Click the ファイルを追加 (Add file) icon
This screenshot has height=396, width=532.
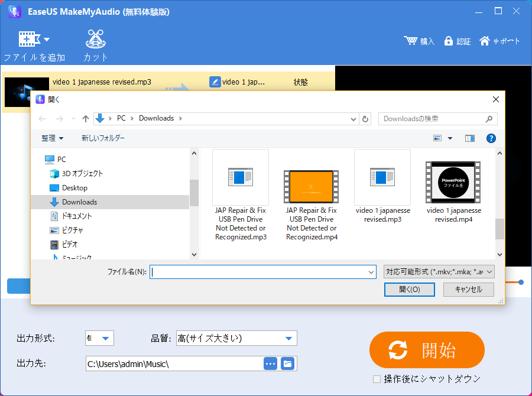(29, 39)
